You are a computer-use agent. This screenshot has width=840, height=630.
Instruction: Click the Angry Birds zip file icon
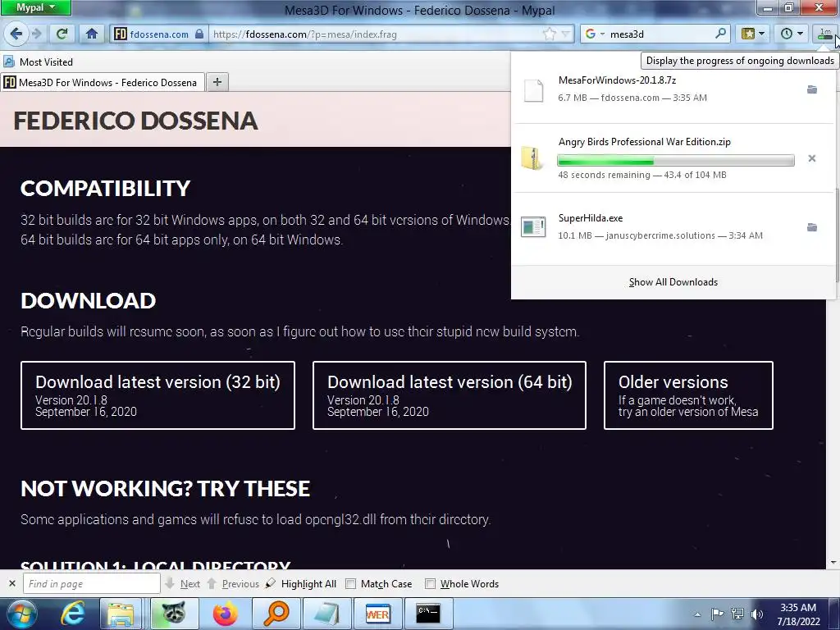[x=532, y=158]
